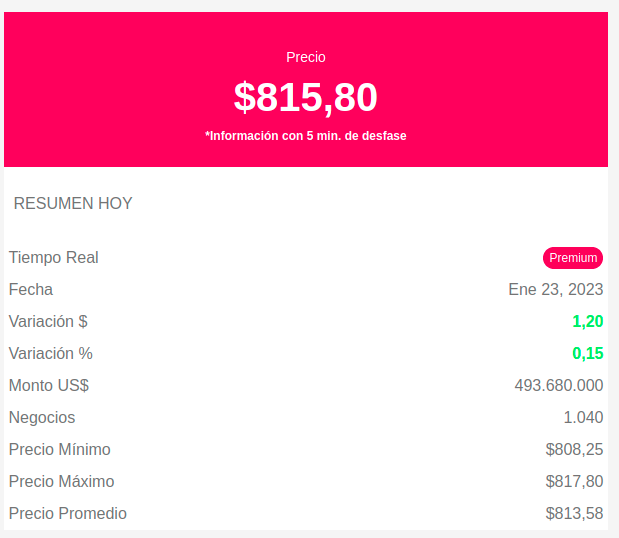Click the Premium badge
Image resolution: width=619 pixels, height=538 pixels.
573,258
